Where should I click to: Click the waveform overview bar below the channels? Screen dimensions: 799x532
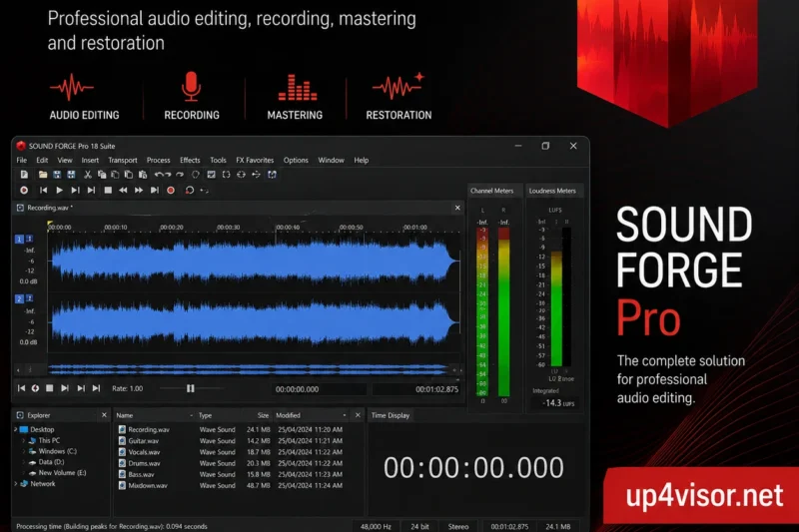tap(249, 368)
